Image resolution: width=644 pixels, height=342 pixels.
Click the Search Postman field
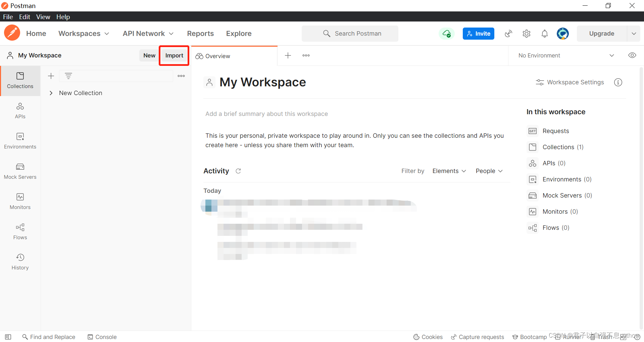tap(350, 34)
